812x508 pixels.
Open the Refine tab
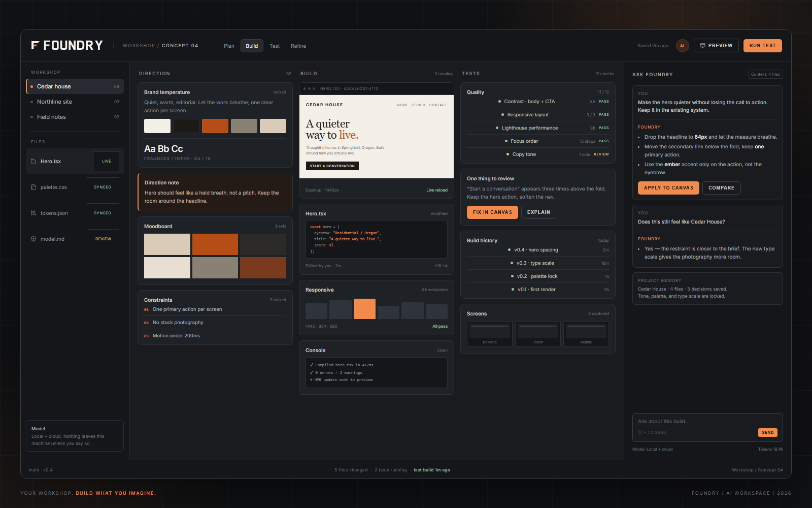[298, 46]
